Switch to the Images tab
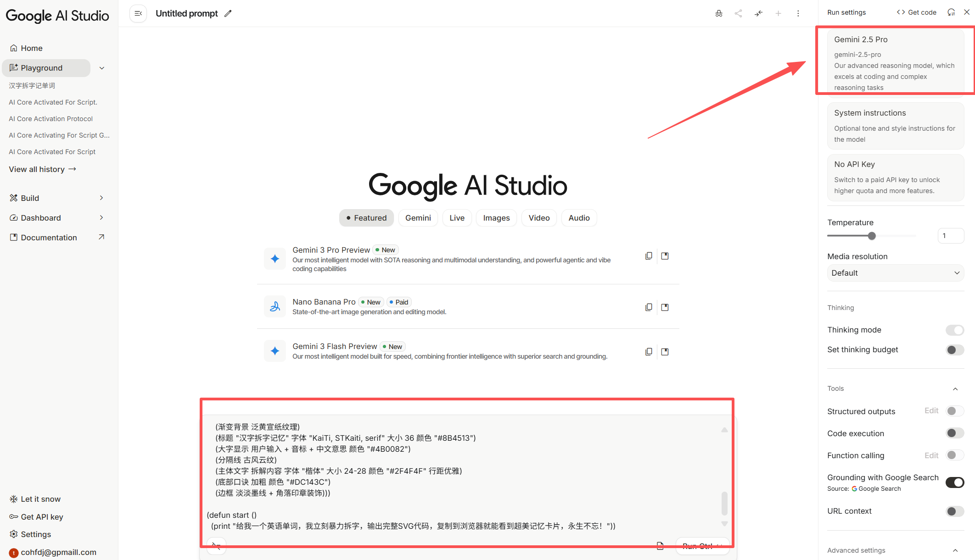975x560 pixels. click(x=496, y=218)
